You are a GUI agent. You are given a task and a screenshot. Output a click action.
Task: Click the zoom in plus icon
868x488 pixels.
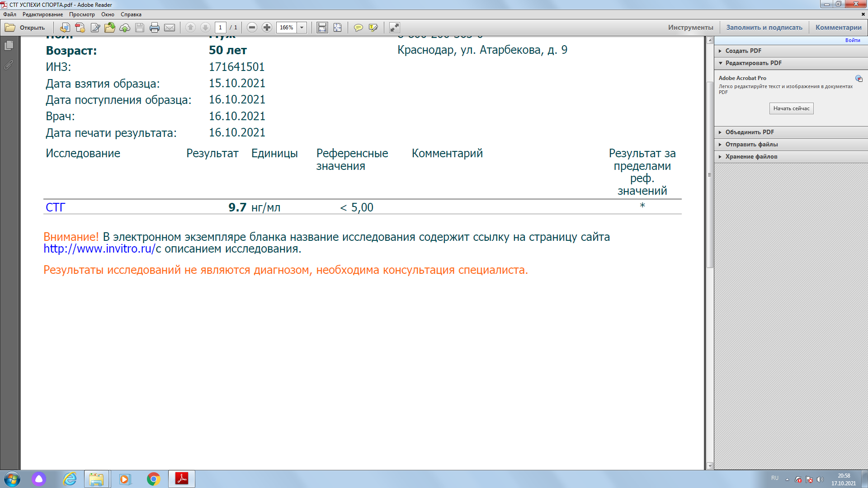267,28
